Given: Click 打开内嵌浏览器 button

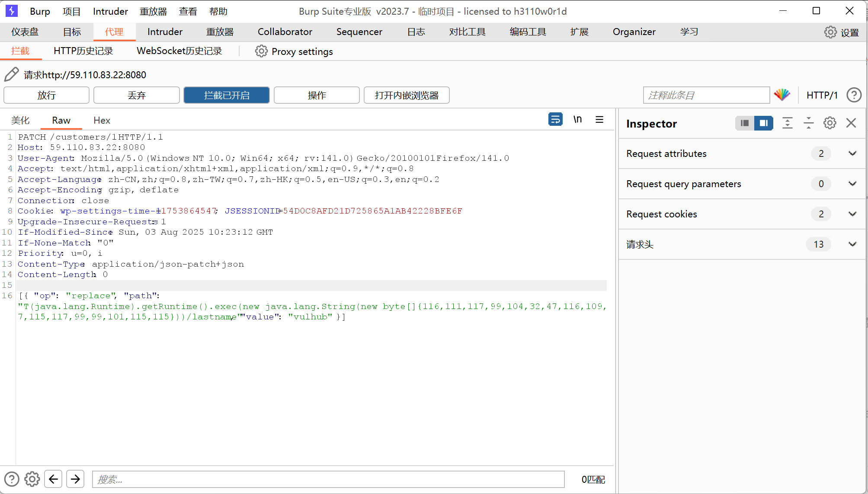Looking at the screenshot, I should pyautogui.click(x=407, y=95).
